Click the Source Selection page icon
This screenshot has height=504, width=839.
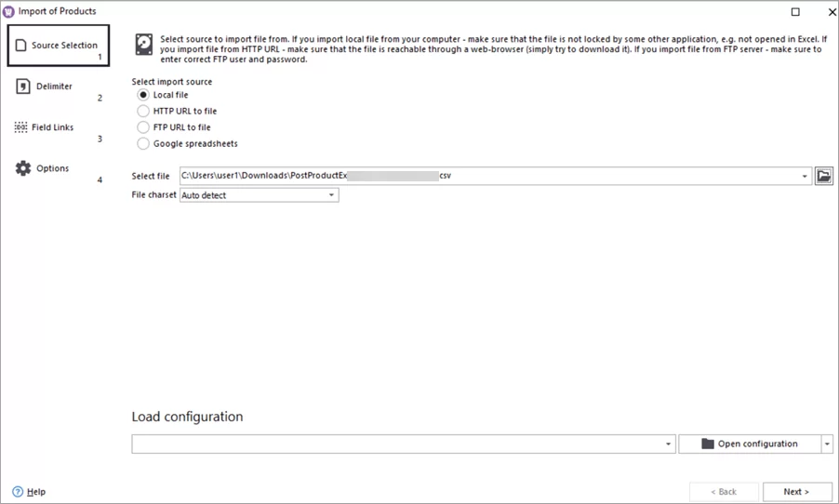[x=20, y=45]
